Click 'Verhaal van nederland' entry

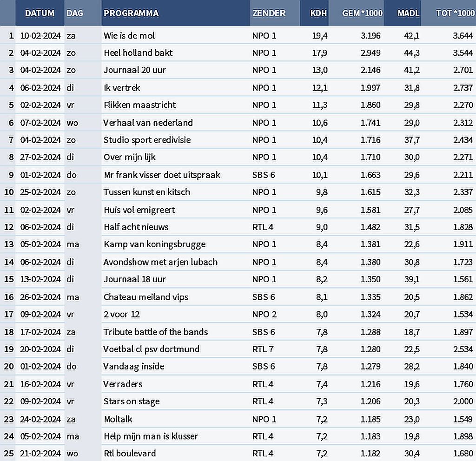coord(148,123)
